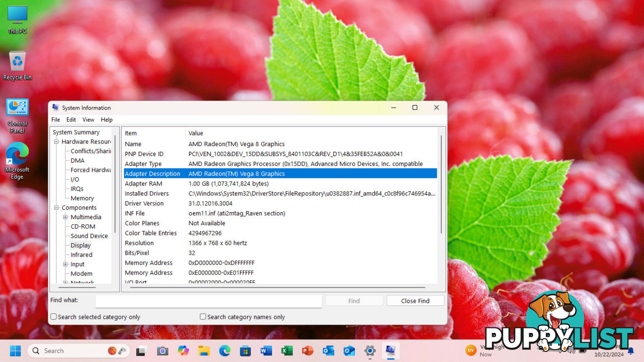Open File Explorer from the taskbar

(x=204, y=351)
